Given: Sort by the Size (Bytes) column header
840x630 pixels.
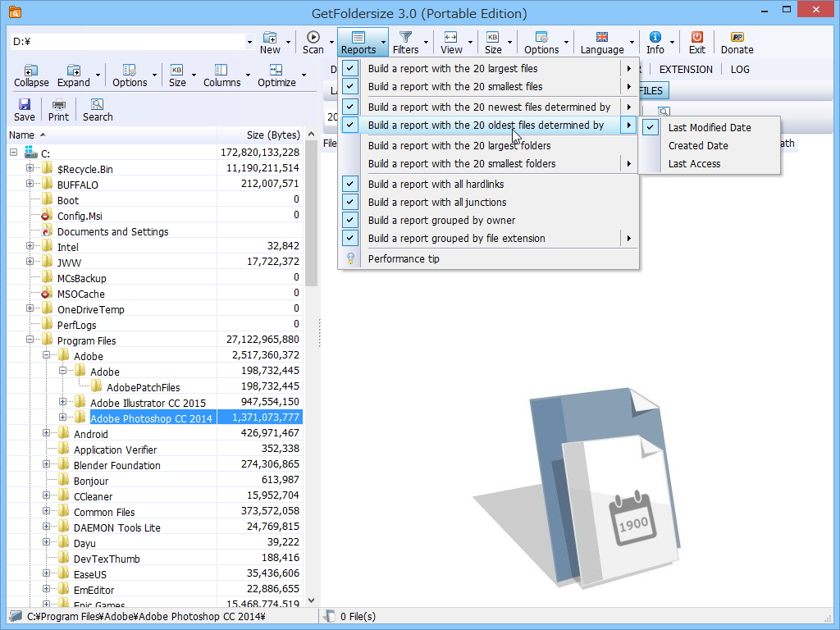Looking at the screenshot, I should 260,135.
